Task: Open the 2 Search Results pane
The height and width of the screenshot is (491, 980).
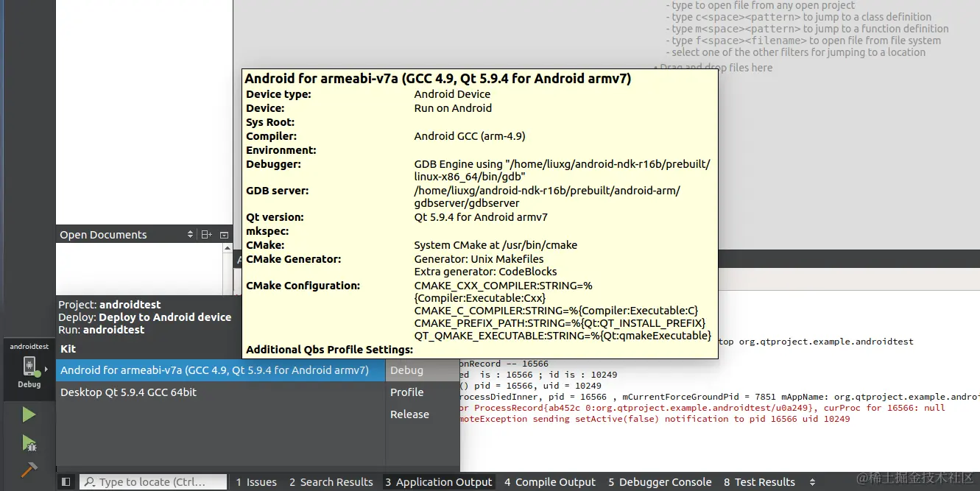Action: click(x=331, y=482)
